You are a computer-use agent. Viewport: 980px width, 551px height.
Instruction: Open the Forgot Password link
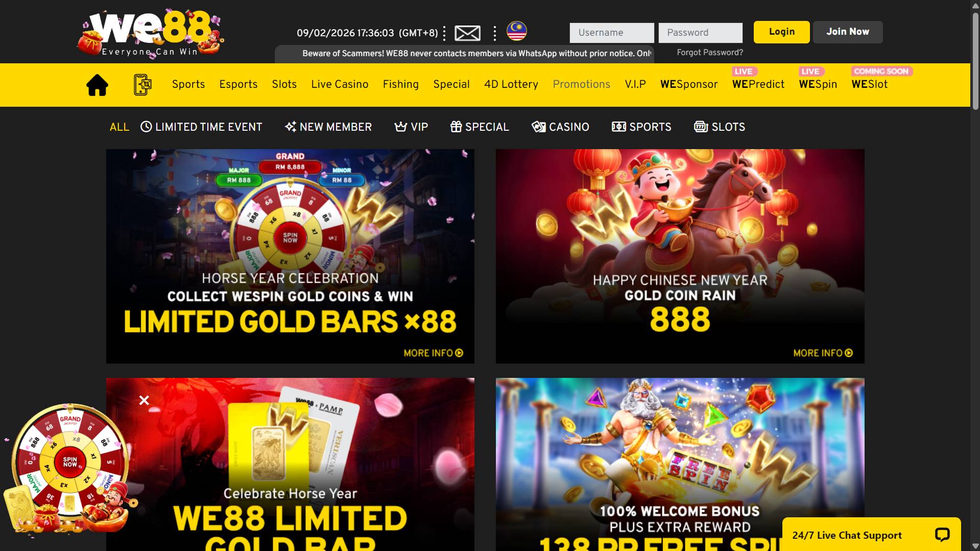coord(710,53)
